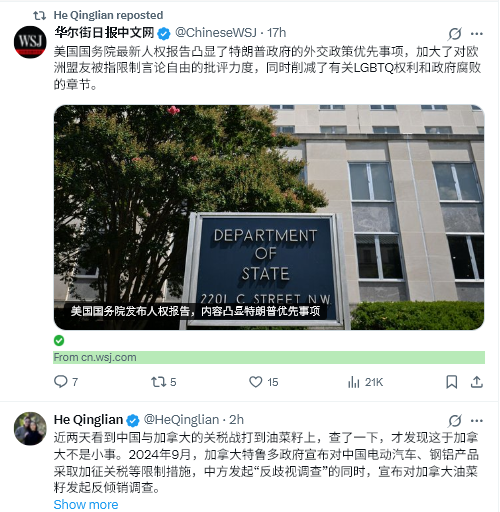Open the @ChineseWSJ handle

click(216, 33)
